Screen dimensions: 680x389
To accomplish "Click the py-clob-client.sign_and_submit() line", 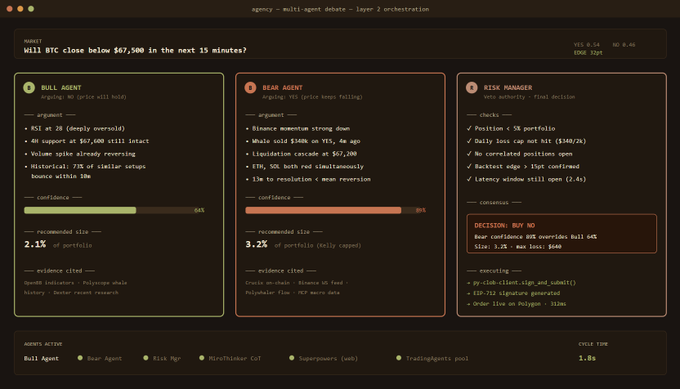I will tap(521, 282).
